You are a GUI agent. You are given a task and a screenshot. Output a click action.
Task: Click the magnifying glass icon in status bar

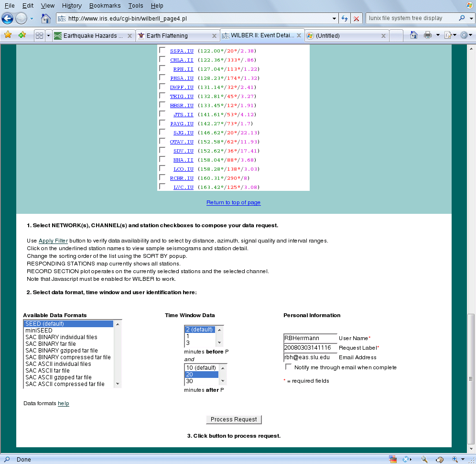[x=424, y=459]
